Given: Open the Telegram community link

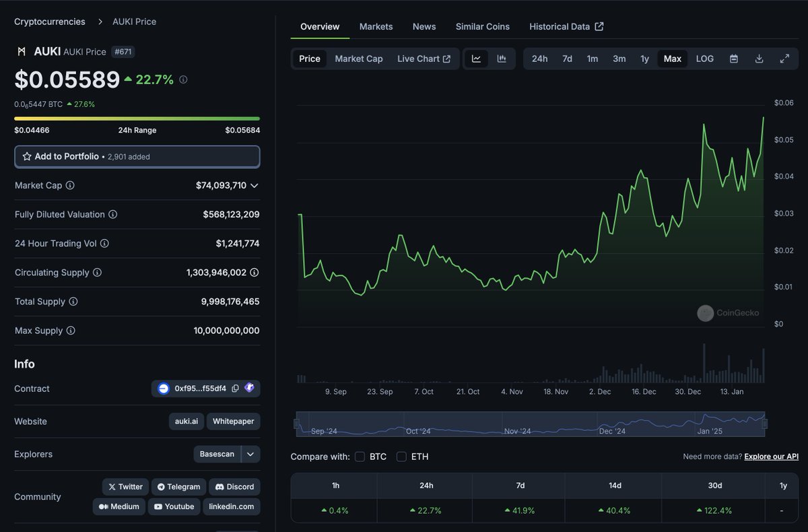Looking at the screenshot, I should point(178,487).
